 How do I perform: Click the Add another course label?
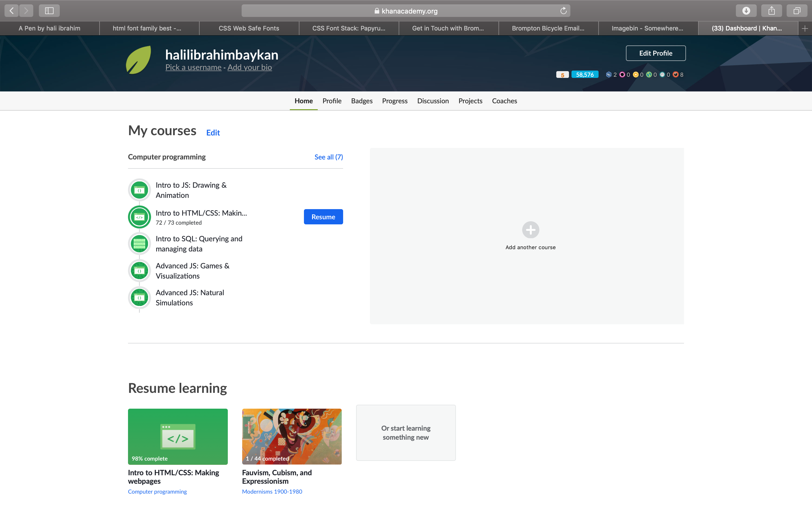pos(531,247)
